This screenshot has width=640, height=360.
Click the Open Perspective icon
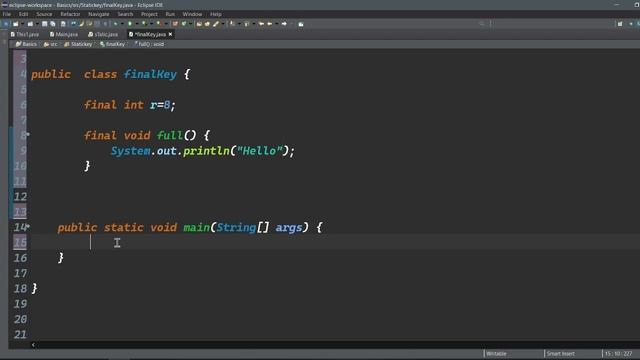(x=620, y=24)
